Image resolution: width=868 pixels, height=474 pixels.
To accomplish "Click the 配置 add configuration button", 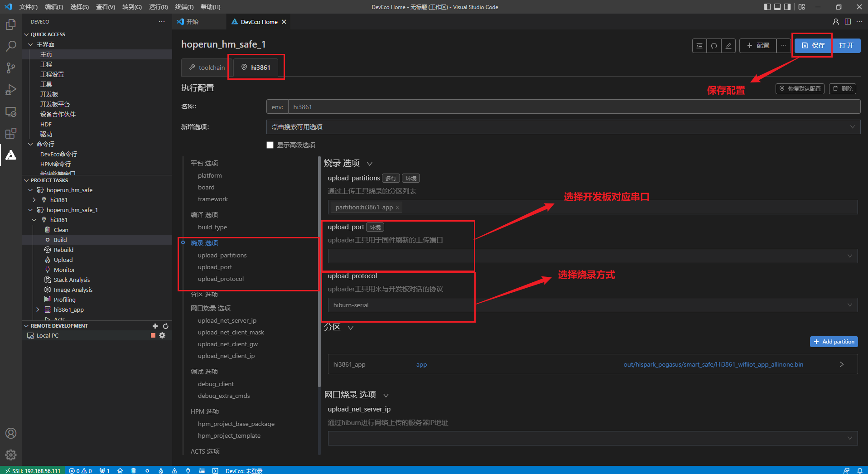I will pyautogui.click(x=758, y=45).
